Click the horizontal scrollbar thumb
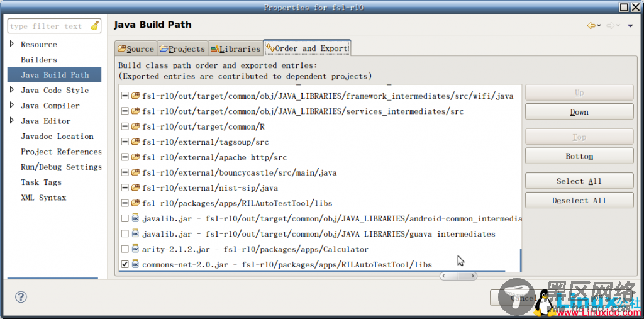The height and width of the screenshot is (319, 644). tap(458, 276)
